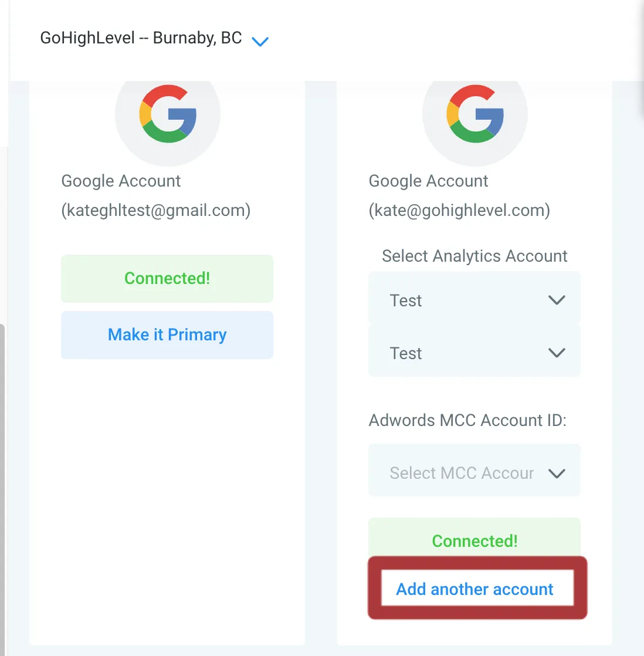Click the gray scrollbar on the left edge
Image resolution: width=644 pixels, height=656 pixels.
tap(2, 489)
